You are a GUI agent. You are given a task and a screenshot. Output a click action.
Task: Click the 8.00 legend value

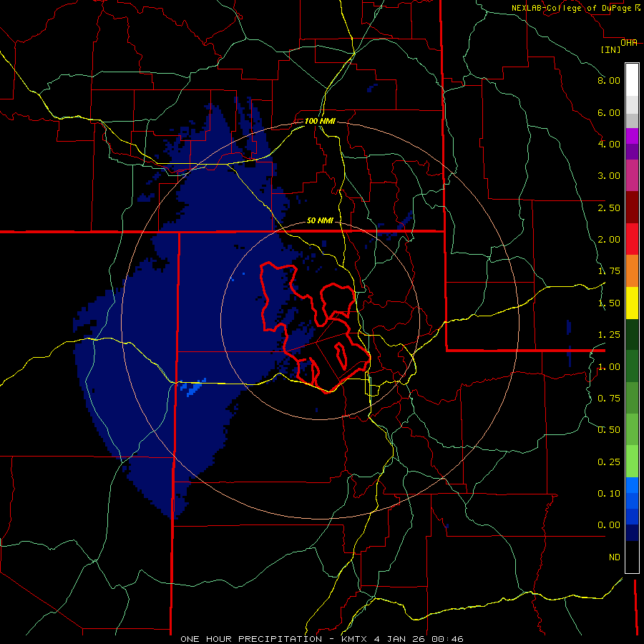[609, 80]
